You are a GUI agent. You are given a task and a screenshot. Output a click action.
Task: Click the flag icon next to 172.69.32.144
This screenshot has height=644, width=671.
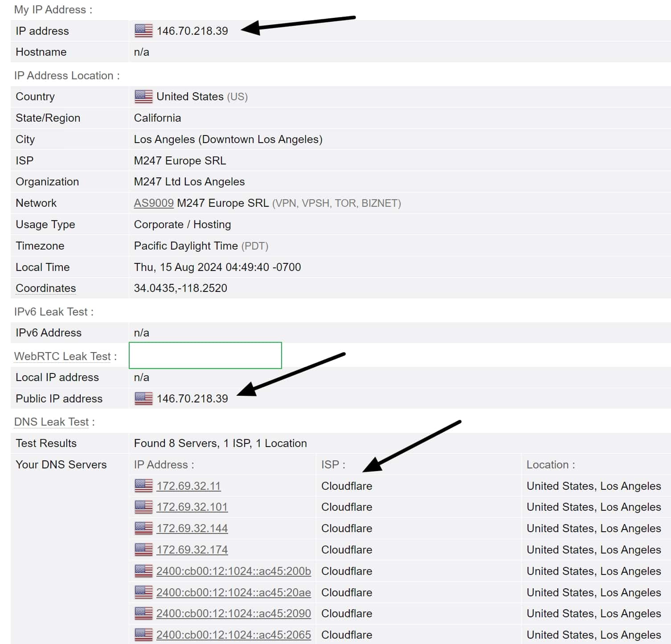[143, 528]
